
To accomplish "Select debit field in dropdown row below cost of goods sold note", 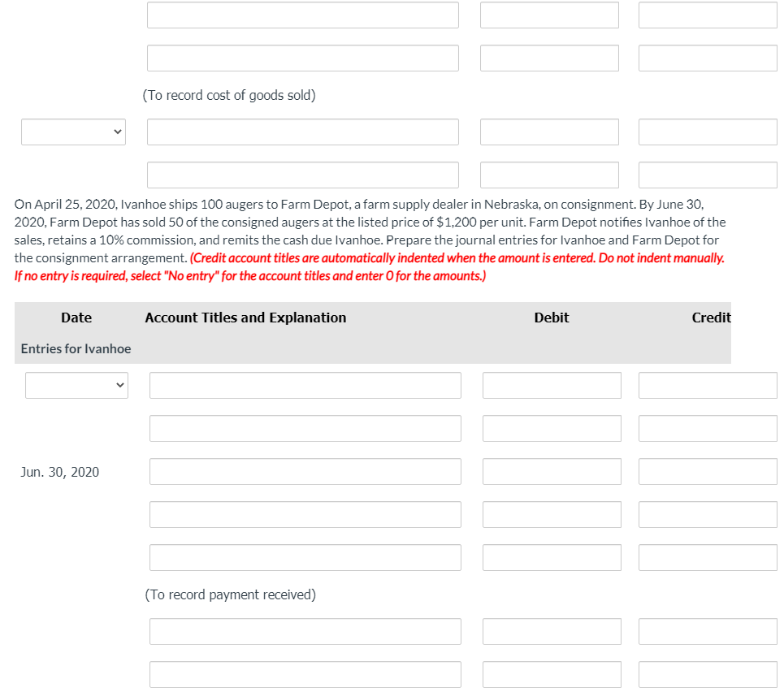I will [x=549, y=132].
